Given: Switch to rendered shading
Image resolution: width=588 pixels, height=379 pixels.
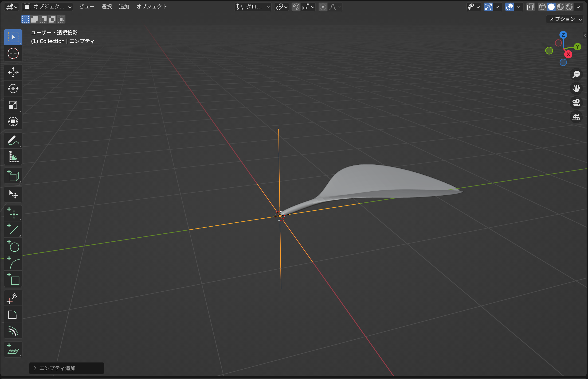Looking at the screenshot, I should click(569, 7).
